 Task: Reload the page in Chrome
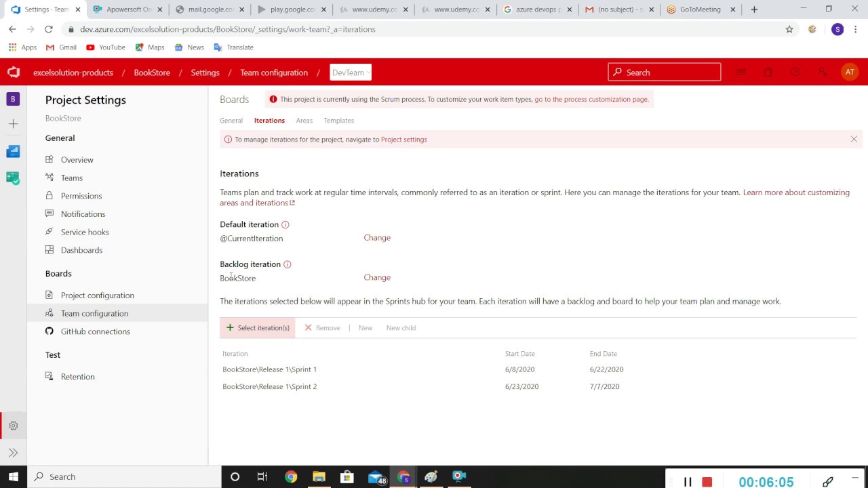pyautogui.click(x=48, y=29)
